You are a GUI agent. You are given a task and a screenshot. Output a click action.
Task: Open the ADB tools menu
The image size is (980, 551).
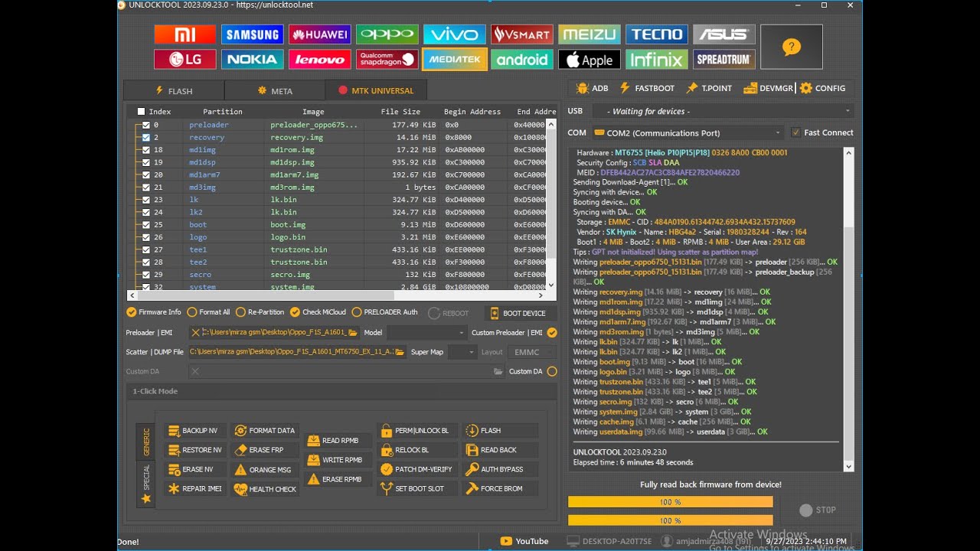pos(593,89)
